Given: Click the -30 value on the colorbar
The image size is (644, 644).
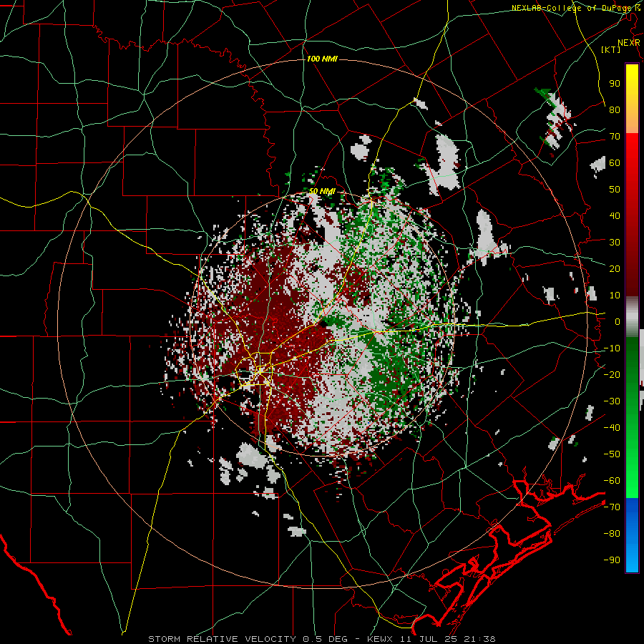Looking at the screenshot, I should coord(612,401).
